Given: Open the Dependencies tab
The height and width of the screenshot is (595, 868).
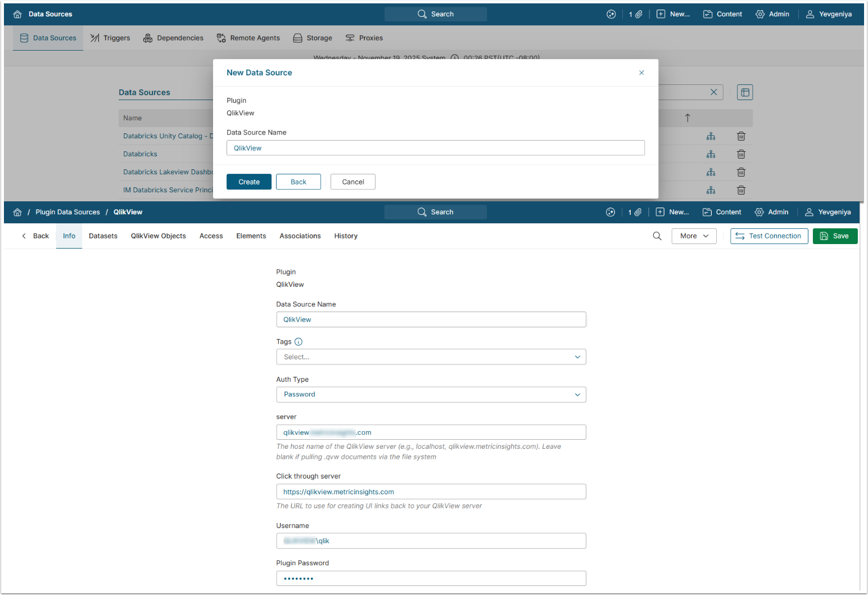Looking at the screenshot, I should [173, 38].
